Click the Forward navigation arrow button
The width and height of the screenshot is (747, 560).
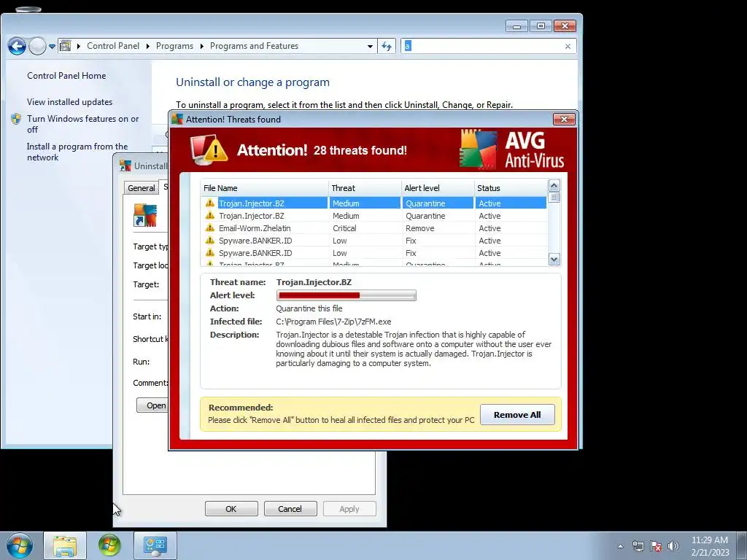pos(37,46)
